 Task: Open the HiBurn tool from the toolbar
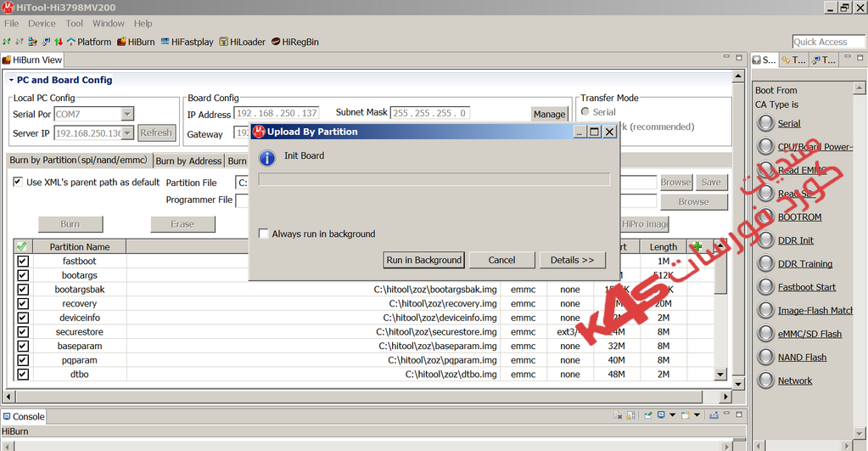(136, 42)
